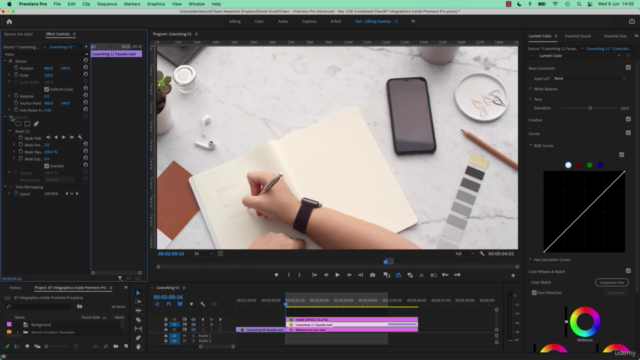Reset the Scale parameter

86,75
